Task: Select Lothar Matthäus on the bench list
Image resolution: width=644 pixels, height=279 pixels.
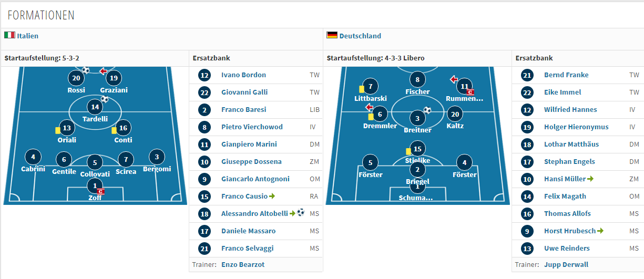Action: (x=571, y=144)
